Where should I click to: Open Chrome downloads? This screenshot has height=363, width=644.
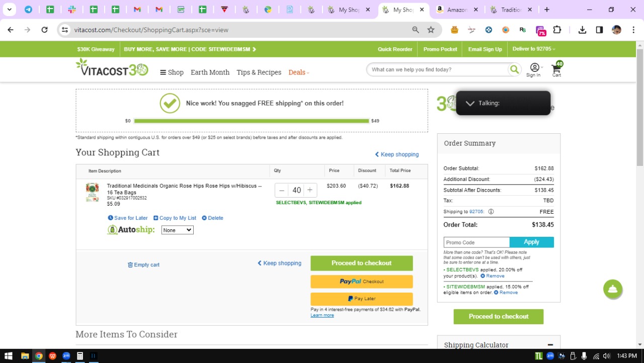click(x=582, y=30)
